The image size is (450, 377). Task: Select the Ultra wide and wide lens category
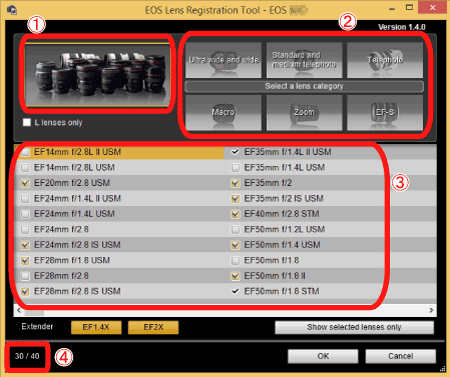[x=223, y=60]
